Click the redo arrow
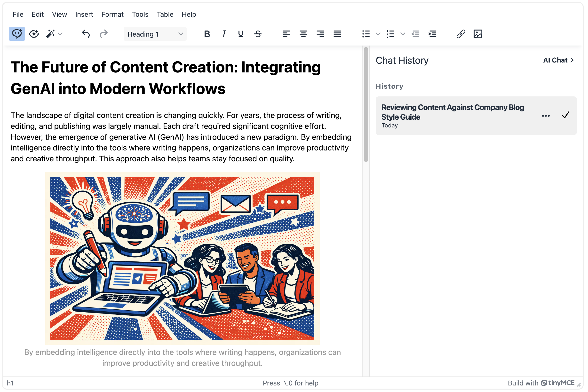This screenshot has width=588, height=392. coord(103,34)
